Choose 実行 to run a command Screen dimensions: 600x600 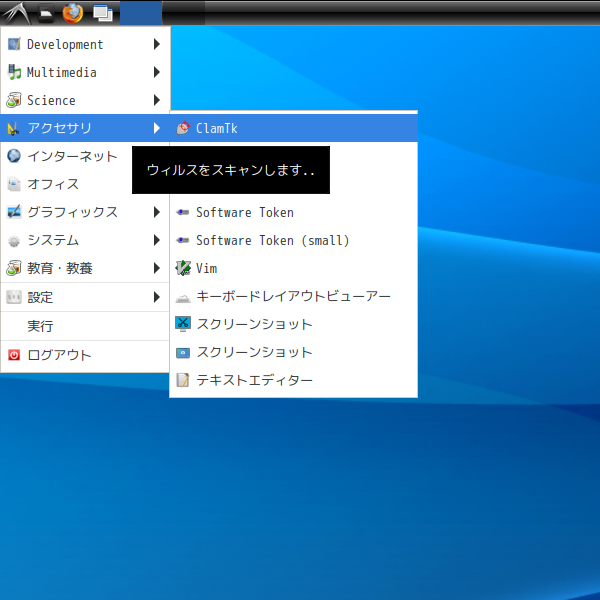pos(85,326)
